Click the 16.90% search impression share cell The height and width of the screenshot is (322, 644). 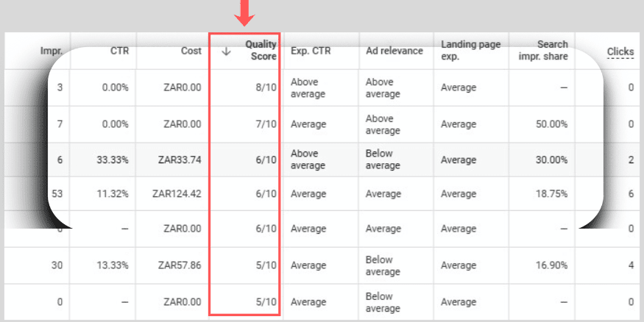coord(551,265)
